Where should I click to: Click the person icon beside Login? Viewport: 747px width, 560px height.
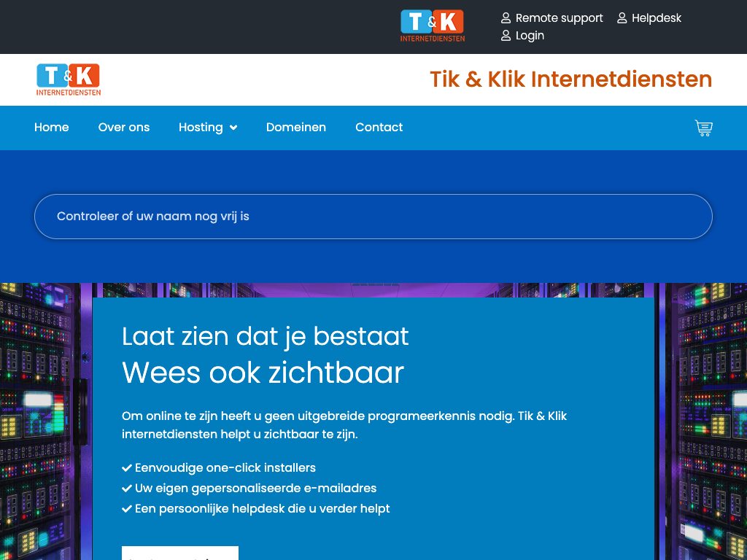(x=506, y=36)
